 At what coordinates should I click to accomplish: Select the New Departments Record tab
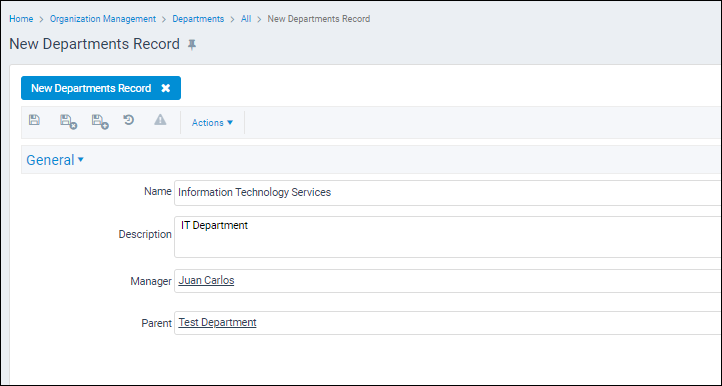tap(91, 88)
